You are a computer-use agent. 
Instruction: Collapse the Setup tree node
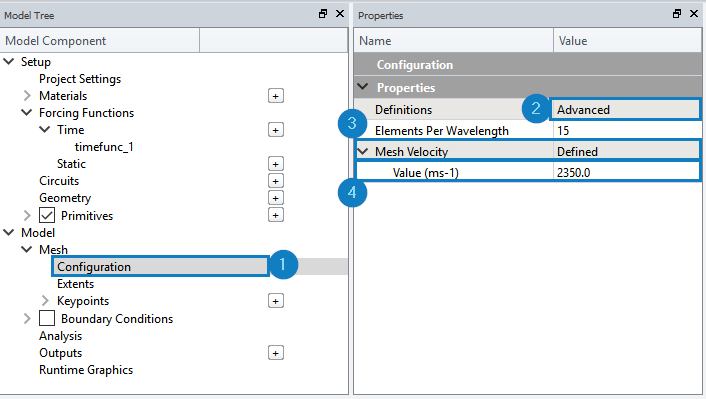click(9, 61)
